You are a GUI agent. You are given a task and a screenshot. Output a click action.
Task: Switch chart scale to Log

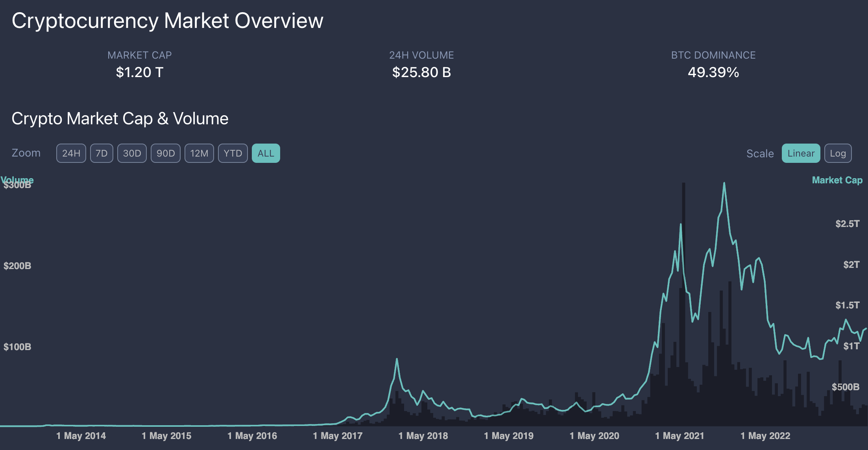[x=838, y=153]
